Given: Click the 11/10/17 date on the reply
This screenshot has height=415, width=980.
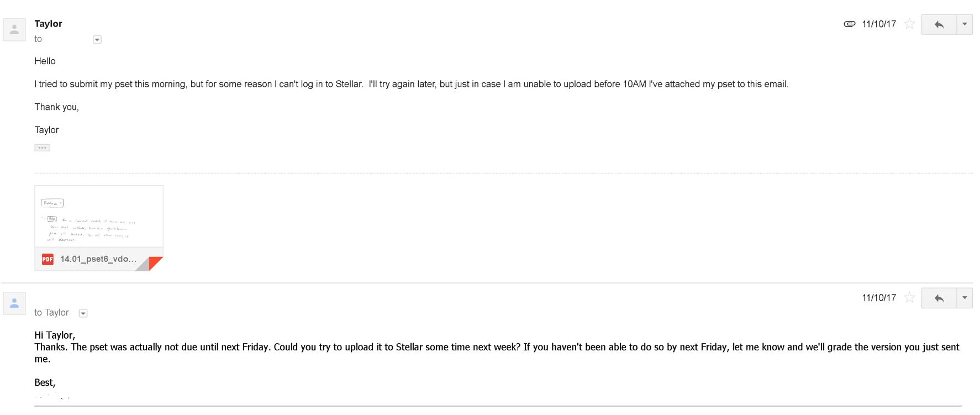Looking at the screenshot, I should point(879,298).
